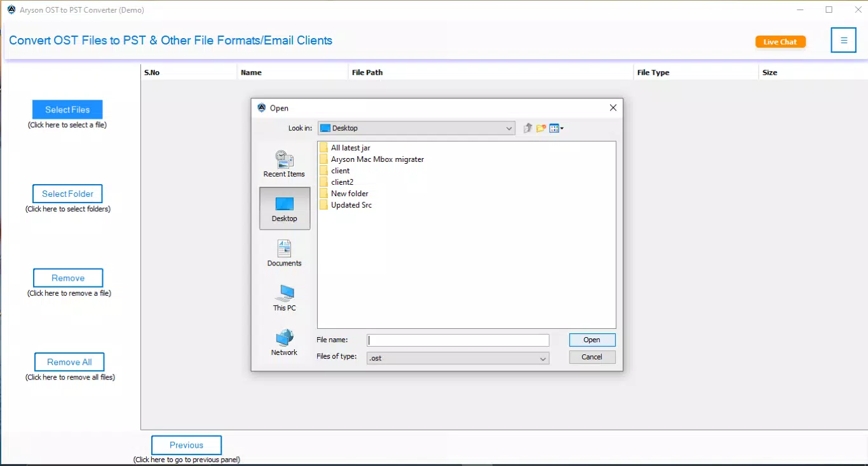Jump to Documents location
Screen dimensions: 868x466
pyautogui.click(x=284, y=253)
